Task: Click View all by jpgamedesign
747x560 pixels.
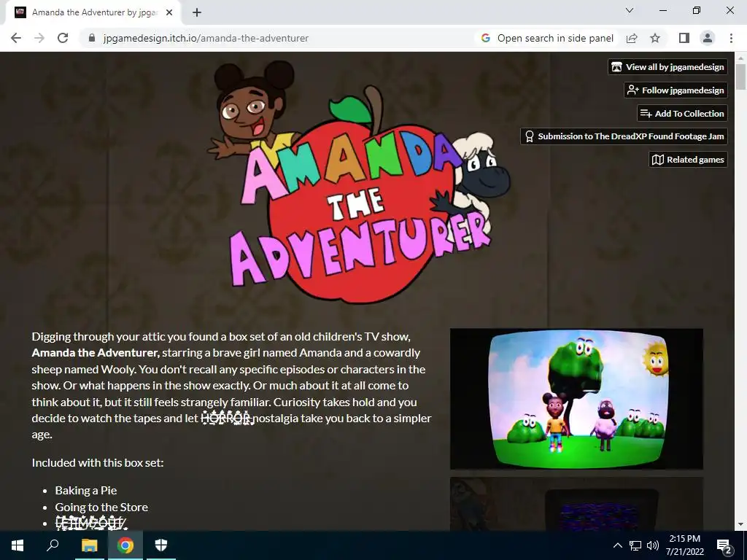Action: 667,66
